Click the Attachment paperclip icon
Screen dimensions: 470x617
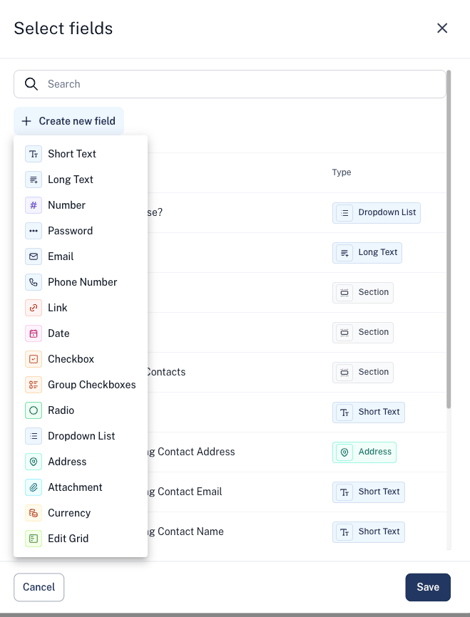coord(33,487)
